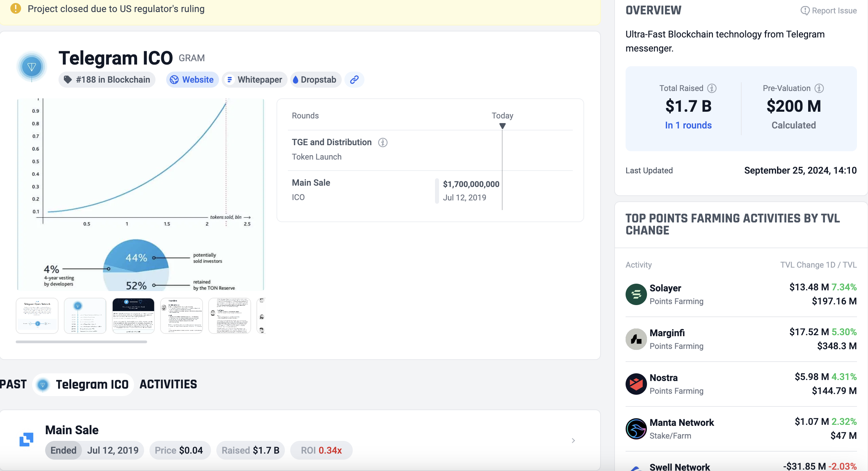Select the third dark-header thumbnail
868x471 pixels.
[x=133, y=315]
